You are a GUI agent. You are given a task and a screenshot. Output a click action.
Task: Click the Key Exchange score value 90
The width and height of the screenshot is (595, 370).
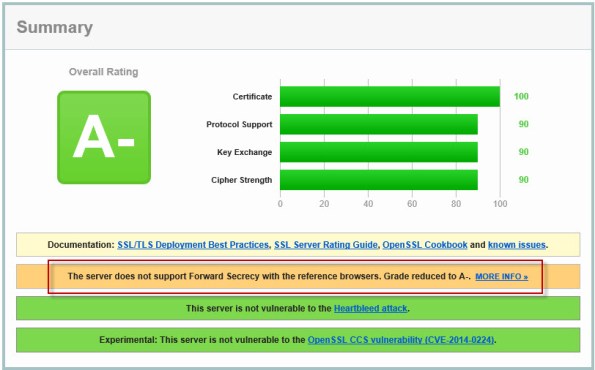[x=524, y=152]
